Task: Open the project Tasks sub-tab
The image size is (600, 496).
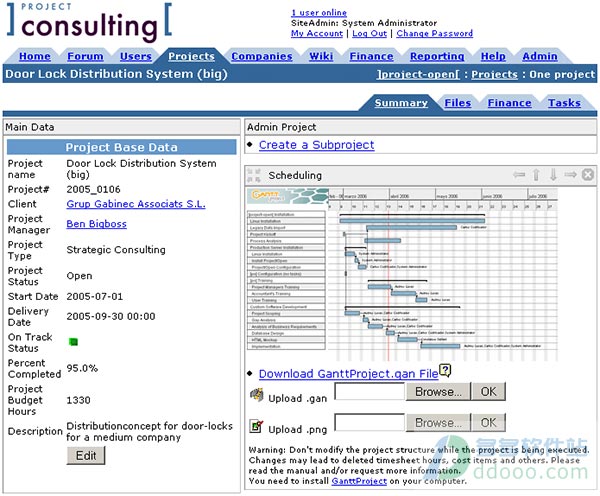Action: point(564,103)
